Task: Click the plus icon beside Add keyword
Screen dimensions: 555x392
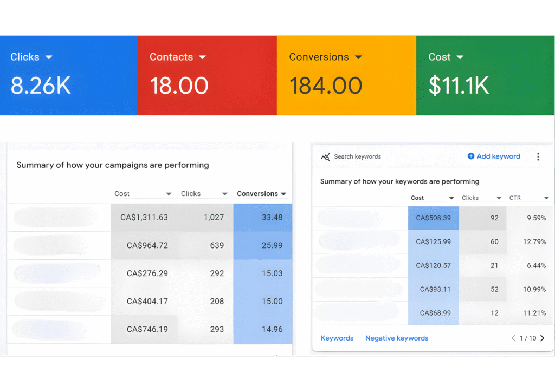Action: point(471,156)
